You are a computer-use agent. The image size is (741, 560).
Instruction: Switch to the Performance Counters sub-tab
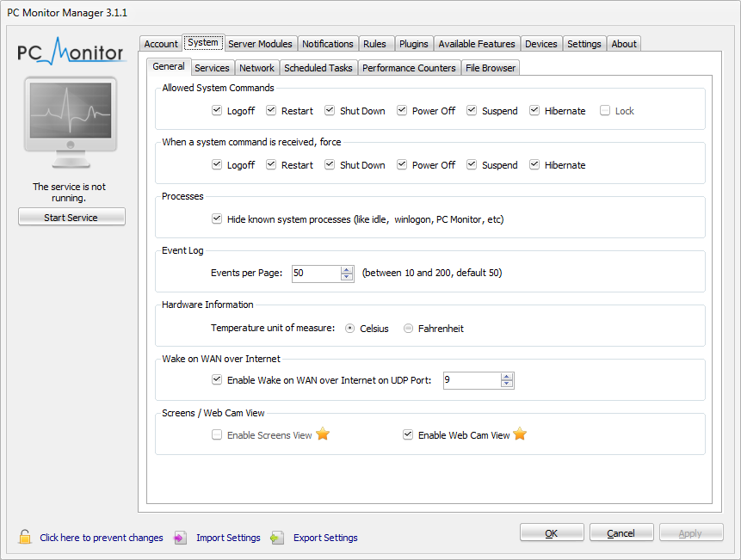click(409, 68)
